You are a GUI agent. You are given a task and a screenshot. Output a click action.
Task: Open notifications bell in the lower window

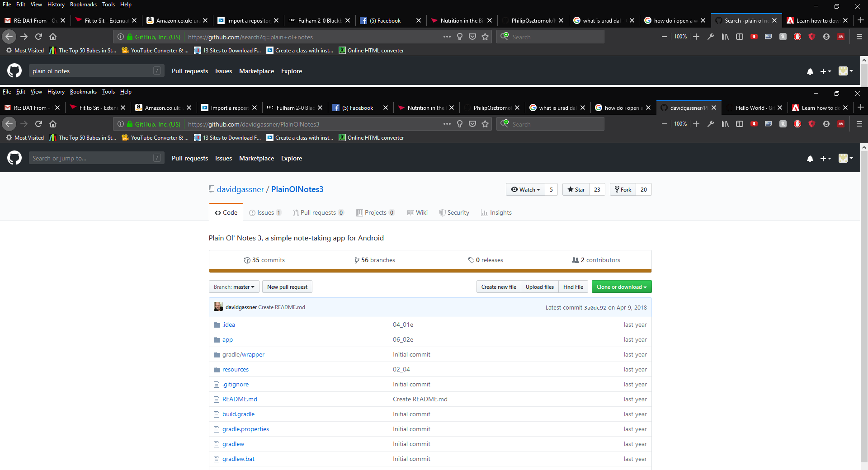(x=810, y=159)
